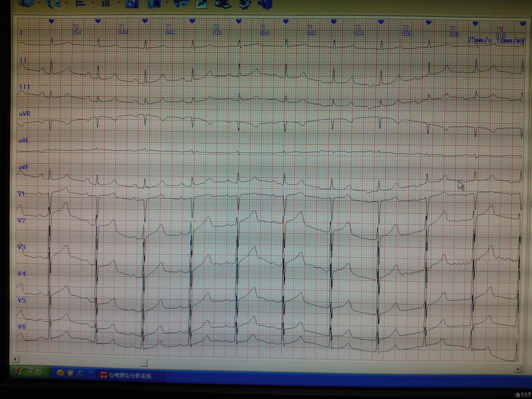
Task: Click the colorful quick launch icon on taskbar
Action: (x=71, y=373)
